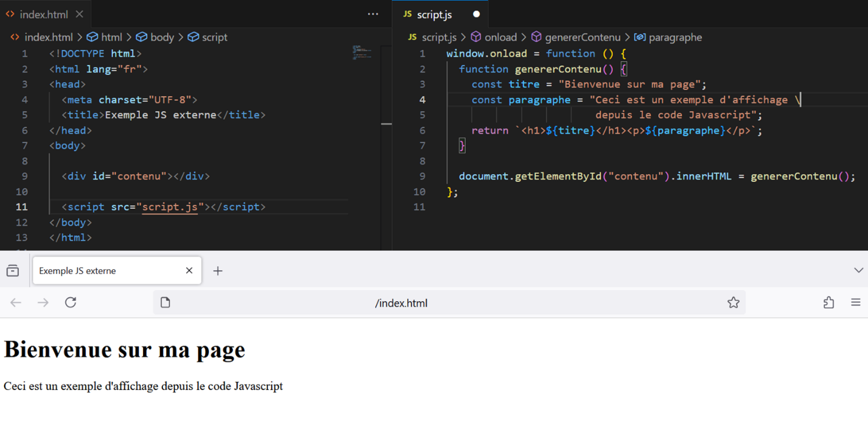Click the JS file icon in script.js tab
Screen dimensions: 868x429
pyautogui.click(x=408, y=15)
